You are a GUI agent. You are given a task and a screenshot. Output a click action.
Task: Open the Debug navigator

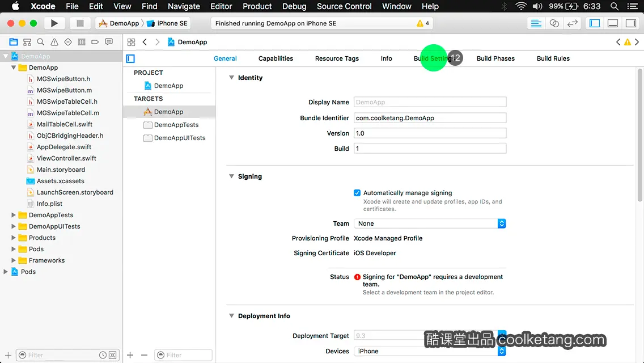[x=81, y=42]
